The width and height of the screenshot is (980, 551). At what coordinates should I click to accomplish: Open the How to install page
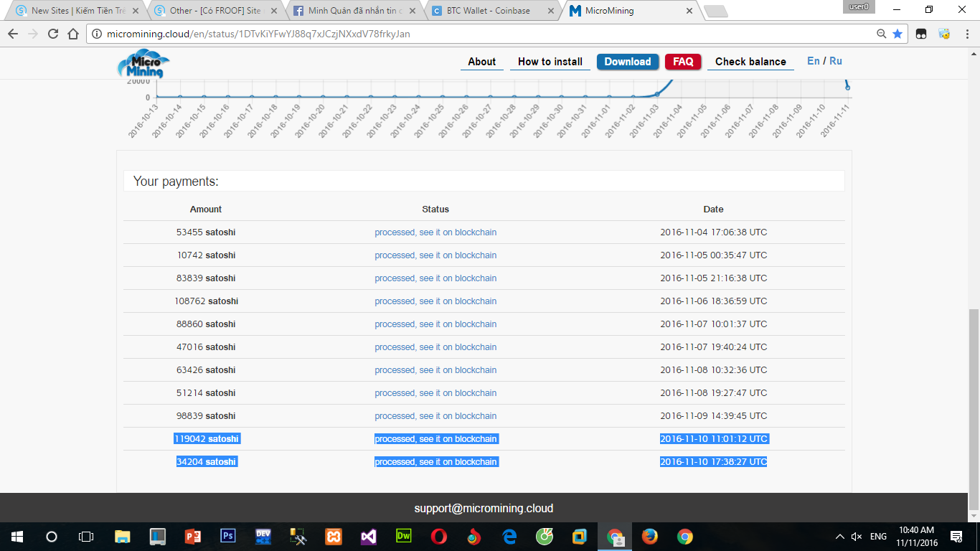pos(550,62)
